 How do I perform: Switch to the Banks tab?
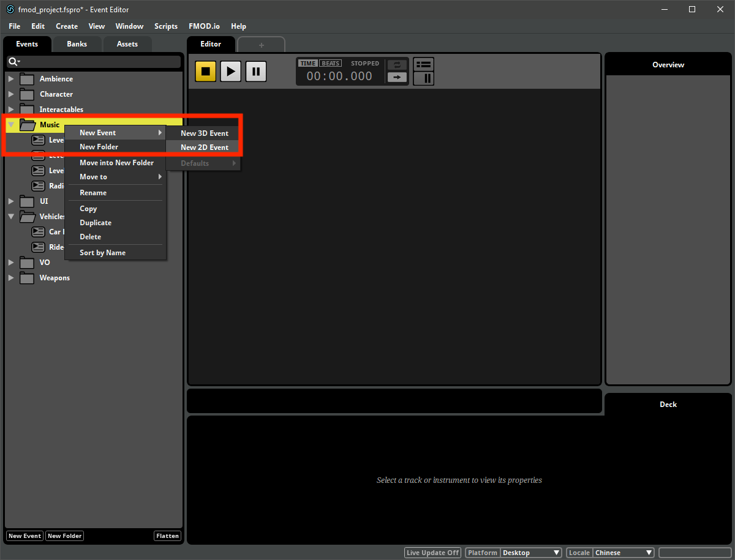(77, 43)
